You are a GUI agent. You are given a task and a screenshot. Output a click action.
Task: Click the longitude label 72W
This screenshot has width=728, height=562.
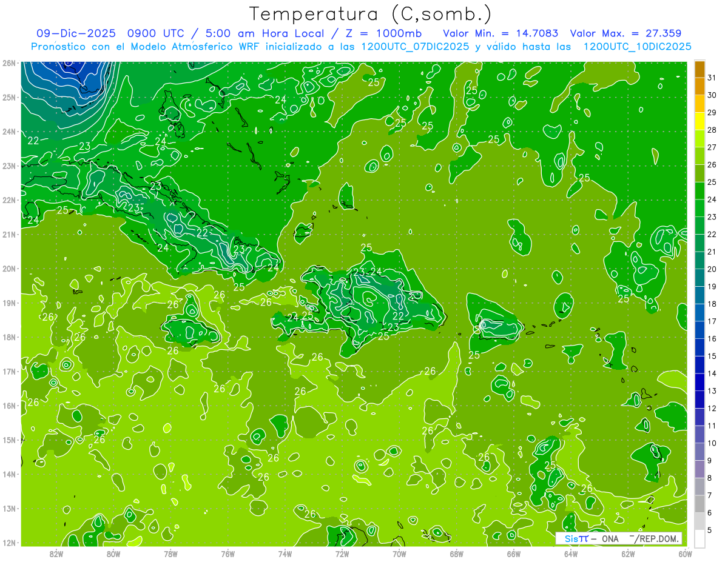pyautogui.click(x=342, y=553)
